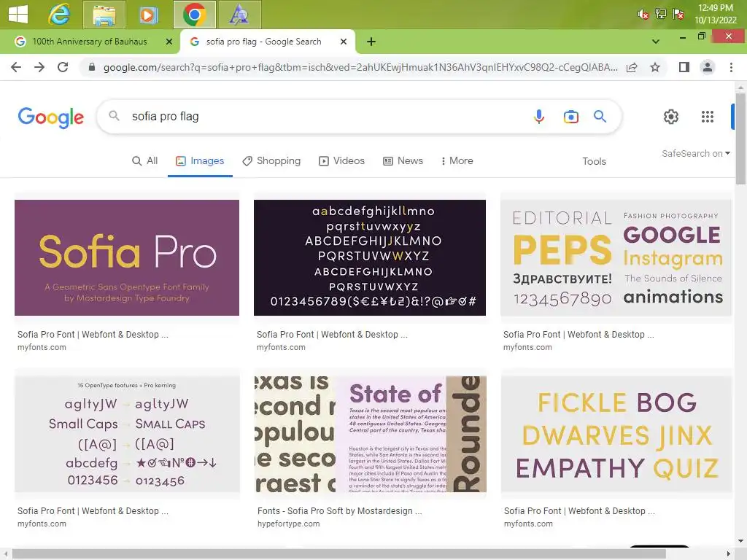This screenshot has height=560, width=747.
Task: Bookmark this page with the star
Action: (655, 67)
